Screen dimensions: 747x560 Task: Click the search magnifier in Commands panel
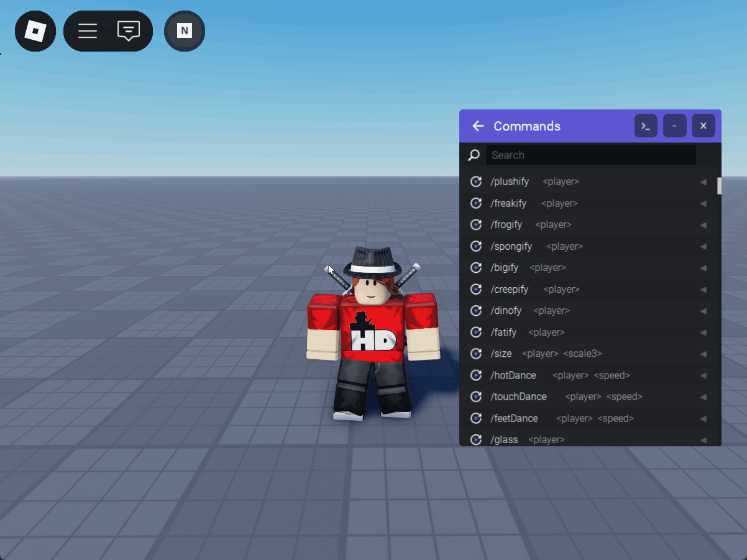coord(474,155)
